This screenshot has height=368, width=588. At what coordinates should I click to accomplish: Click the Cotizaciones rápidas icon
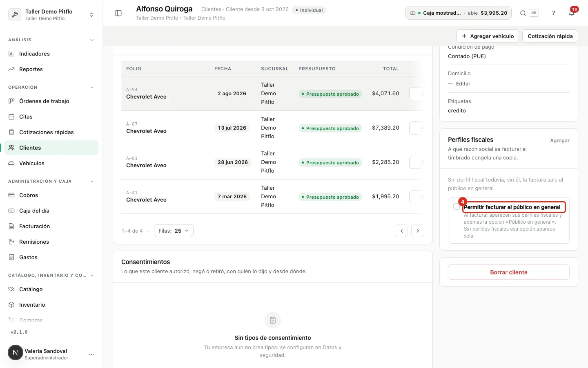click(11, 132)
